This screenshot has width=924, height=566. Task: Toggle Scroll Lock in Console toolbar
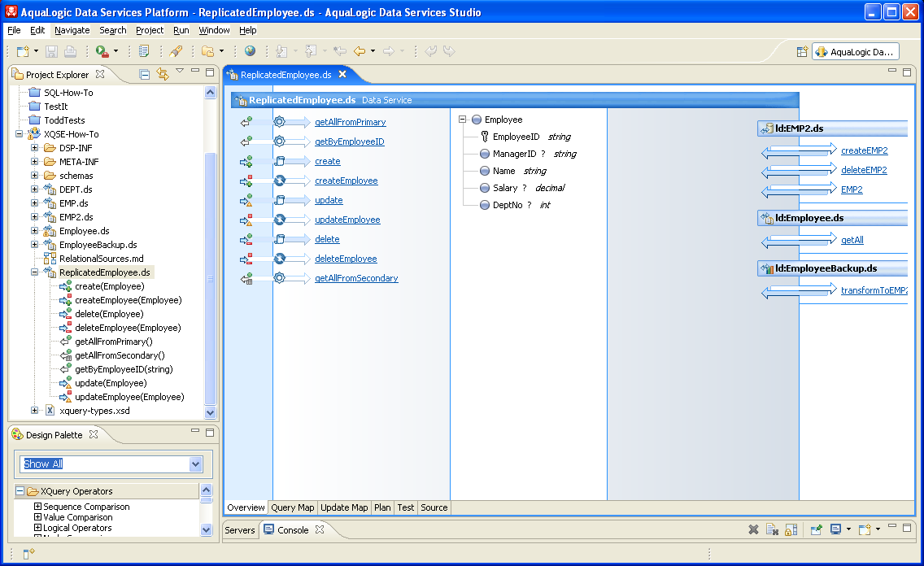pyautogui.click(x=791, y=529)
